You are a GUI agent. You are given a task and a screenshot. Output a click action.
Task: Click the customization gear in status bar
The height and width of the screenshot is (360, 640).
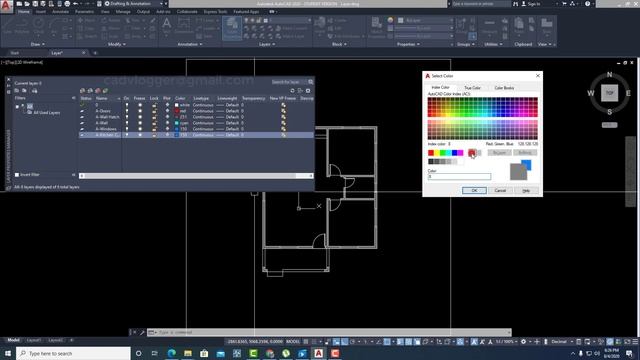point(523,342)
